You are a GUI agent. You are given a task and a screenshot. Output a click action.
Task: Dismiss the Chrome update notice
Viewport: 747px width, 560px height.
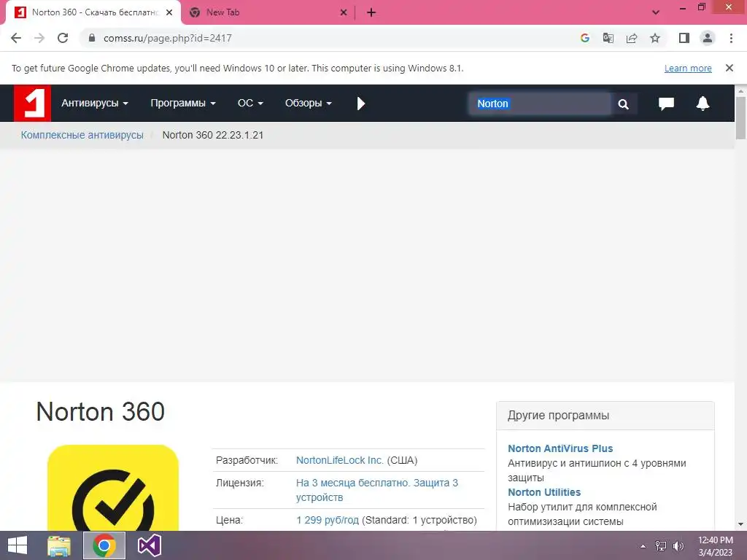point(729,68)
